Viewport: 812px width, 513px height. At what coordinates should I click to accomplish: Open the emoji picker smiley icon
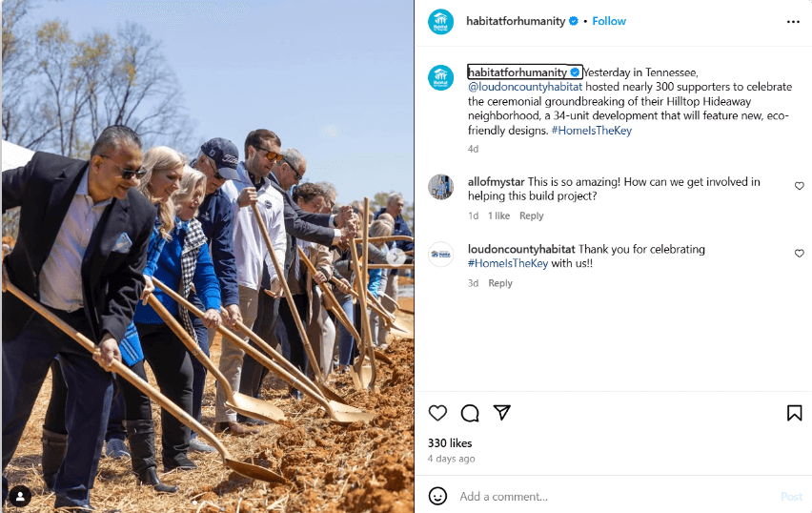click(x=437, y=496)
